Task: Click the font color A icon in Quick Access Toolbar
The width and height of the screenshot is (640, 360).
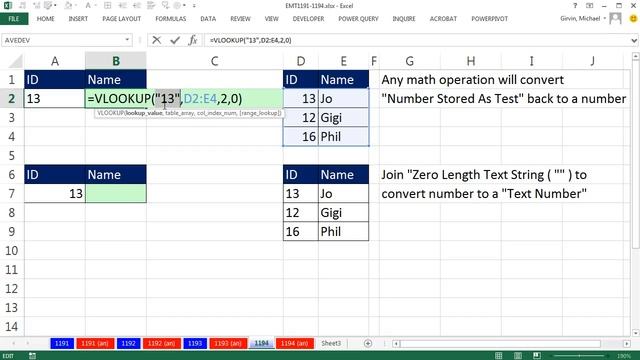Action: coord(88,6)
